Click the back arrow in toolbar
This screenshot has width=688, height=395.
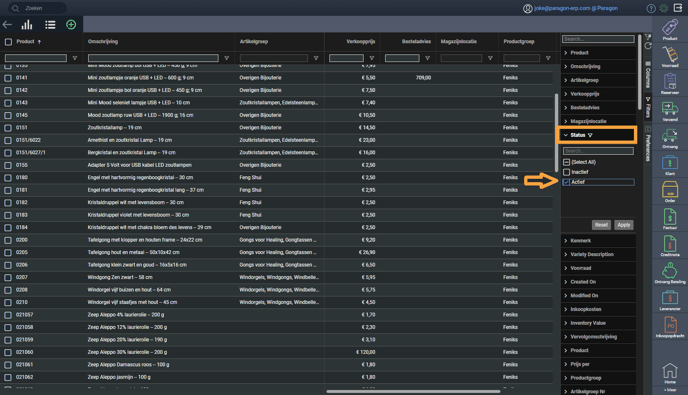click(7, 25)
